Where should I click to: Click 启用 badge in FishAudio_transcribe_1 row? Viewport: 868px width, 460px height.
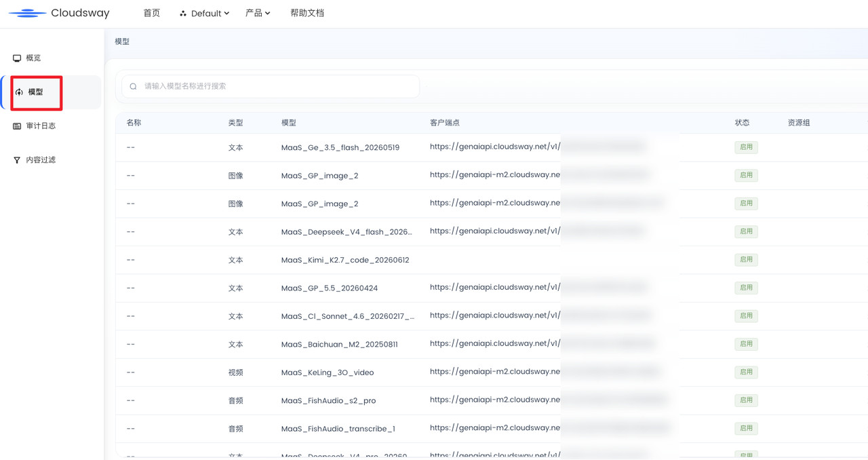(x=746, y=429)
